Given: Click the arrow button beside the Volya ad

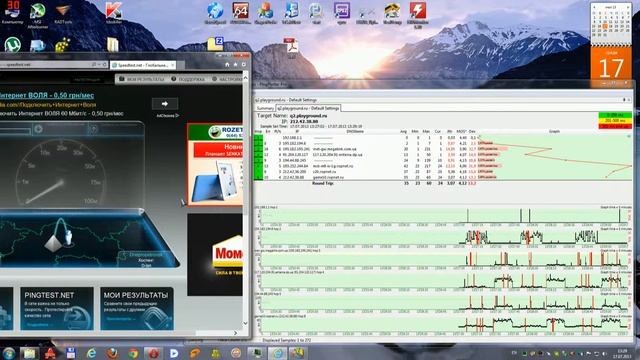Looking at the screenshot, I should coord(164,104).
